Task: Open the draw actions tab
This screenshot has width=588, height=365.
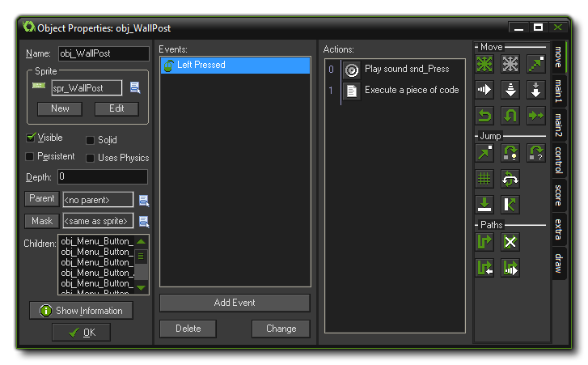Action: (x=558, y=263)
